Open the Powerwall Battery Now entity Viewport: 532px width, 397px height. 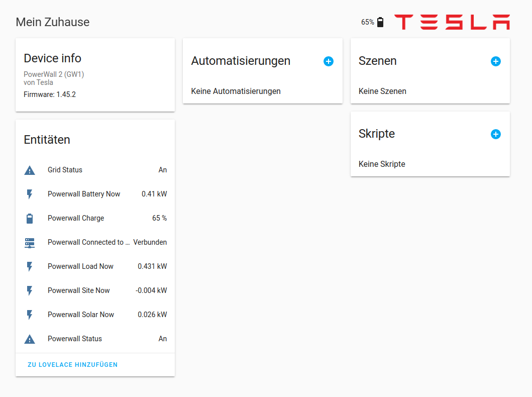point(95,194)
